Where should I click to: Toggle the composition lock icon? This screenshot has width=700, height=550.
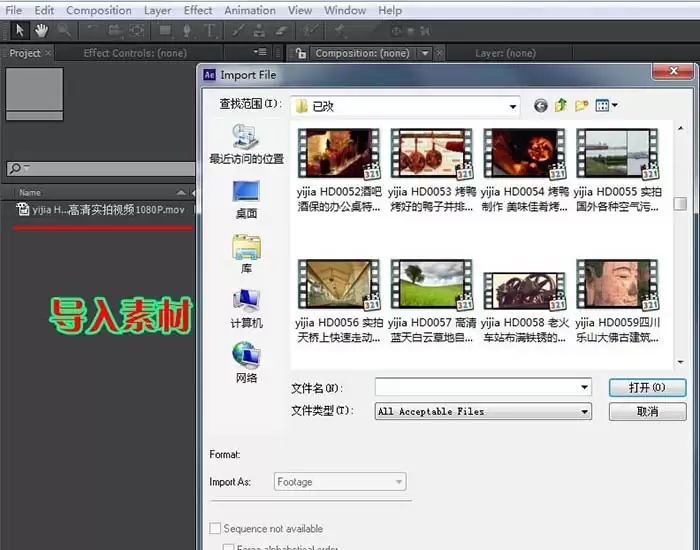pyautogui.click(x=301, y=54)
